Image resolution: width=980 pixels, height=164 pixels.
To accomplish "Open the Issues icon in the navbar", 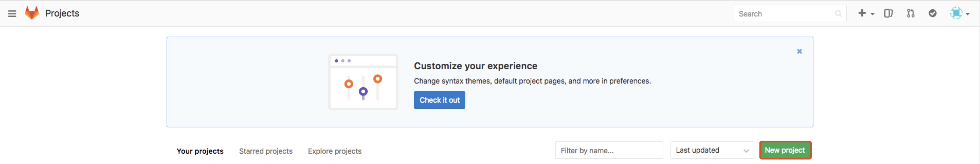I will click(888, 13).
